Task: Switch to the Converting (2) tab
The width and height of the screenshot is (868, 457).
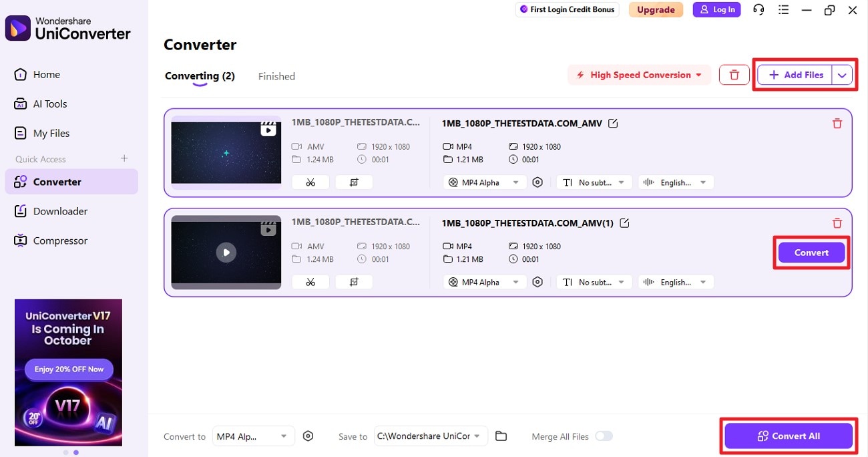Action: pyautogui.click(x=200, y=76)
